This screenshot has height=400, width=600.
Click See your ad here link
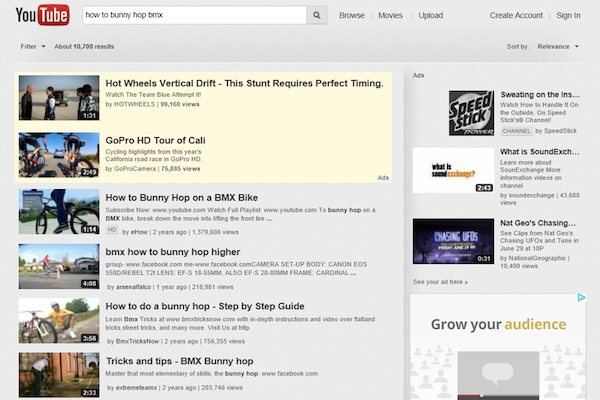point(440,282)
